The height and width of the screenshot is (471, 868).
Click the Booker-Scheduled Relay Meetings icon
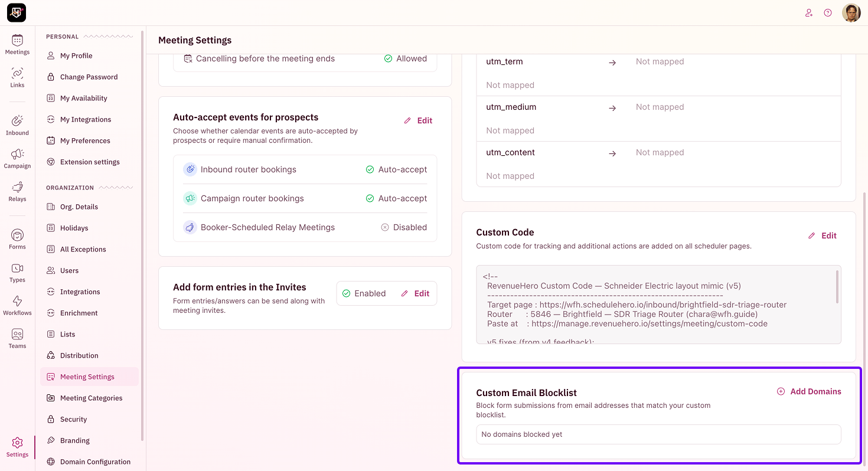(190, 227)
